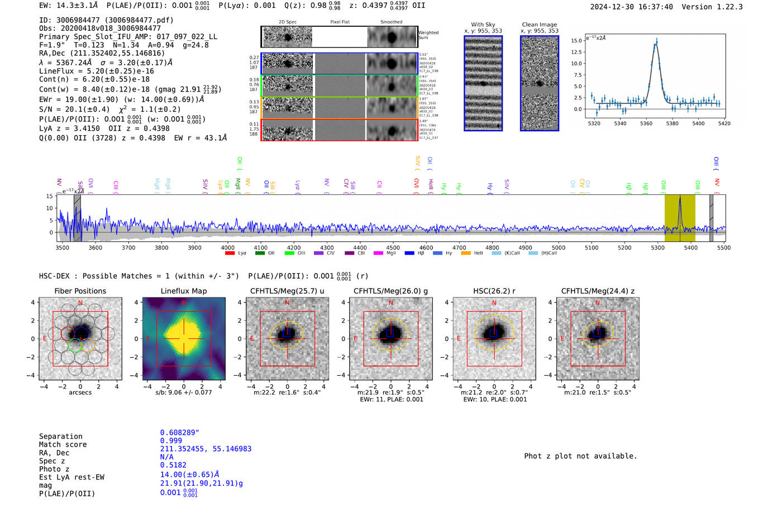Select the green-bordered fiber spectrum row
Viewport: 782px width, 532px height.
[x=339, y=85]
